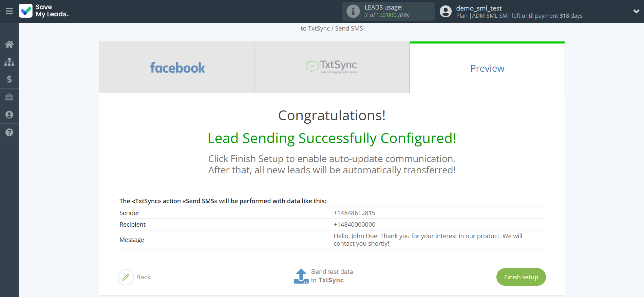644x297 pixels.
Task: Click the Back link
Action: 144,277
